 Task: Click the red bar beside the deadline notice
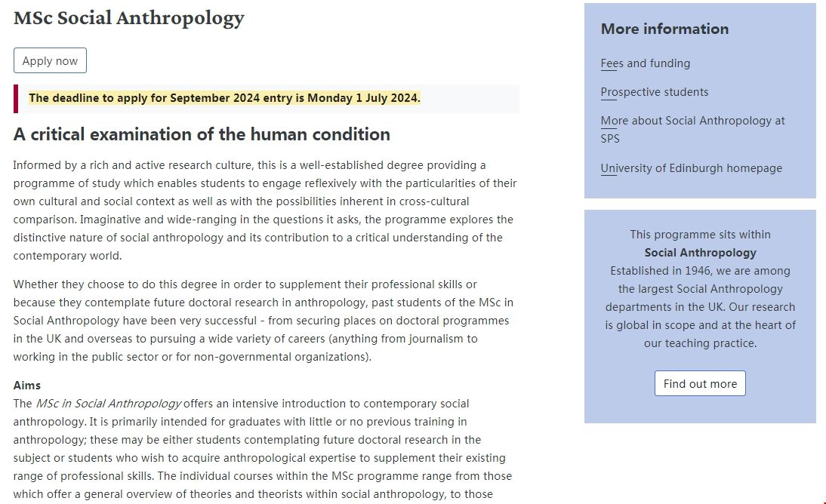coord(16,99)
